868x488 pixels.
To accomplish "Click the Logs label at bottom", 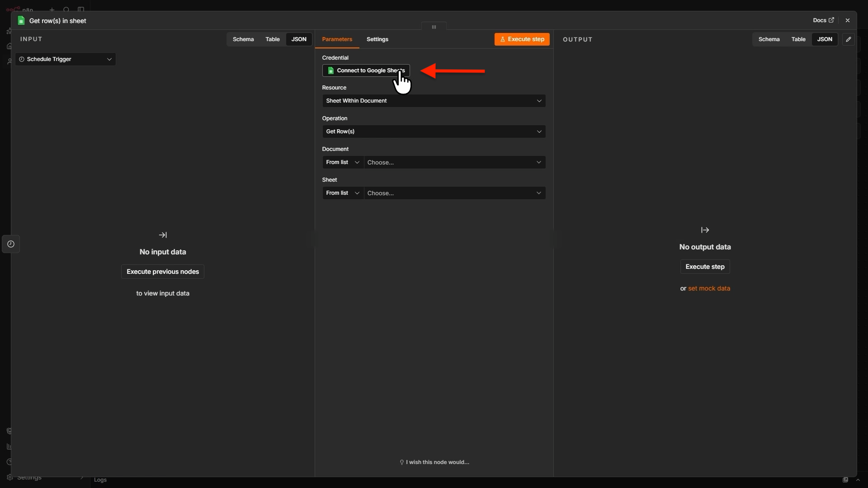I will [x=100, y=480].
